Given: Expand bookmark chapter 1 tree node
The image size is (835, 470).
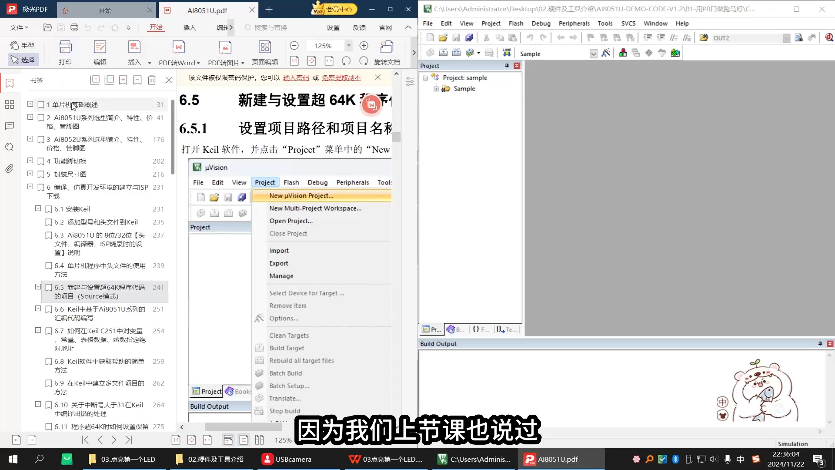Looking at the screenshot, I should click(30, 104).
